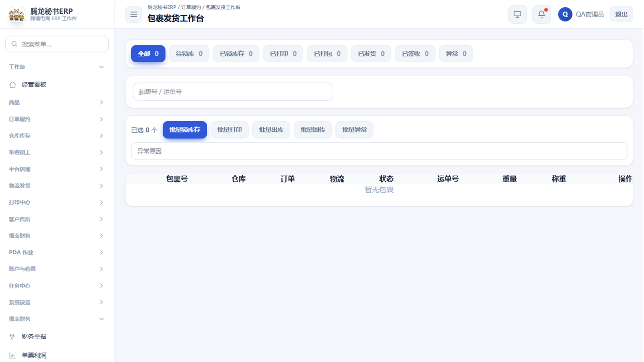Screen dimensions: 644x362
Task: Expand the 商品 menu group
Action: pos(57,102)
